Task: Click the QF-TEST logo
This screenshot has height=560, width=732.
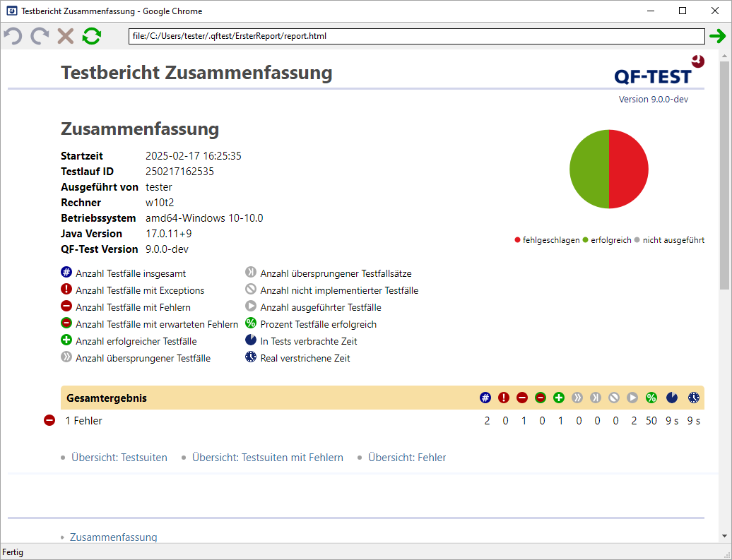Action: click(659, 70)
